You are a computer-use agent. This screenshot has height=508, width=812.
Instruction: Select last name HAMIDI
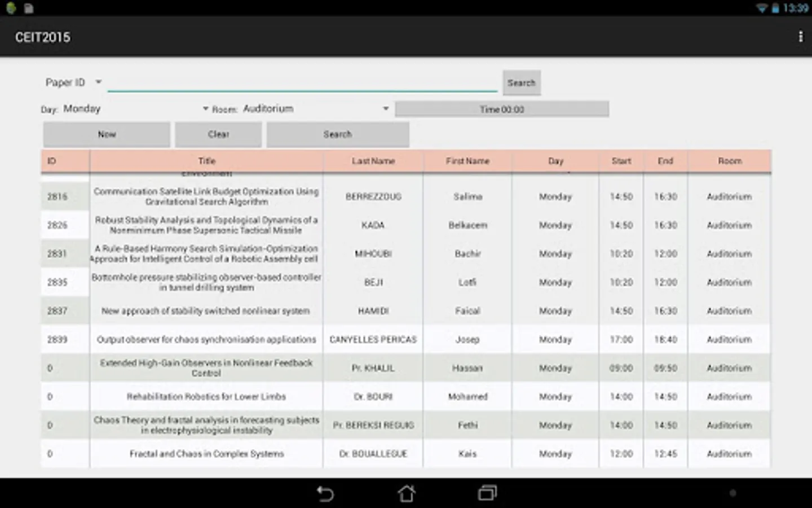click(373, 311)
